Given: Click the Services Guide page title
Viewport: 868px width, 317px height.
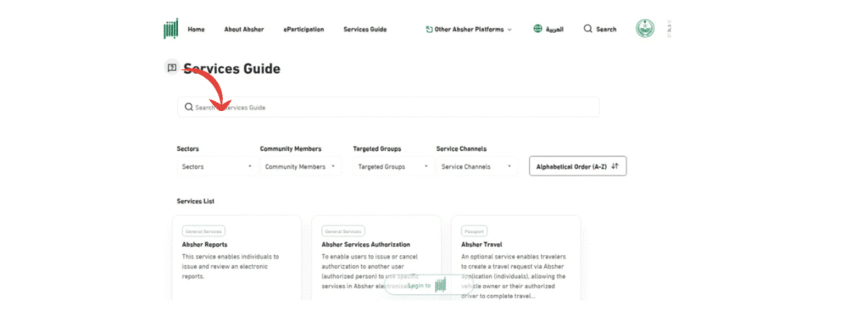Looking at the screenshot, I should tap(232, 69).
